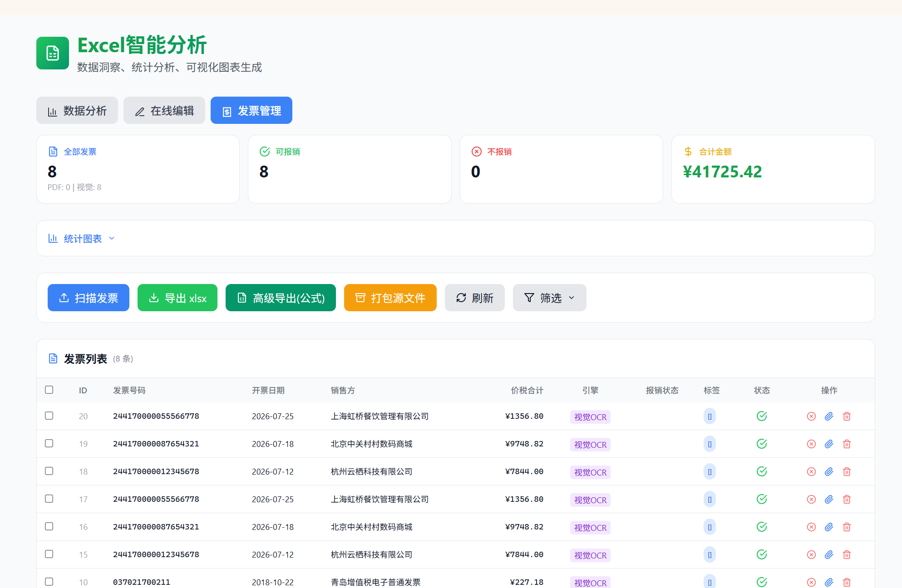Click the 开票日期 column header
Screen dimensions: 902x588
coord(268,391)
